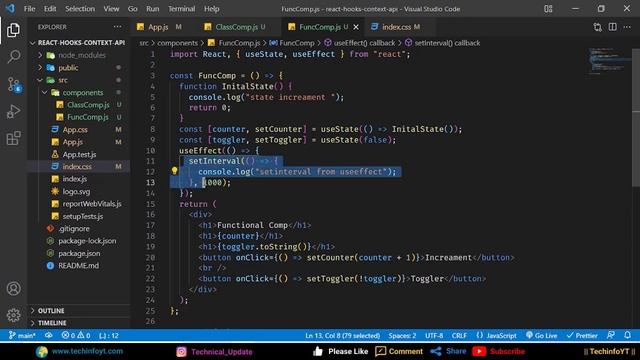Open README.md in the explorer
The image size is (640, 360).
point(78,266)
